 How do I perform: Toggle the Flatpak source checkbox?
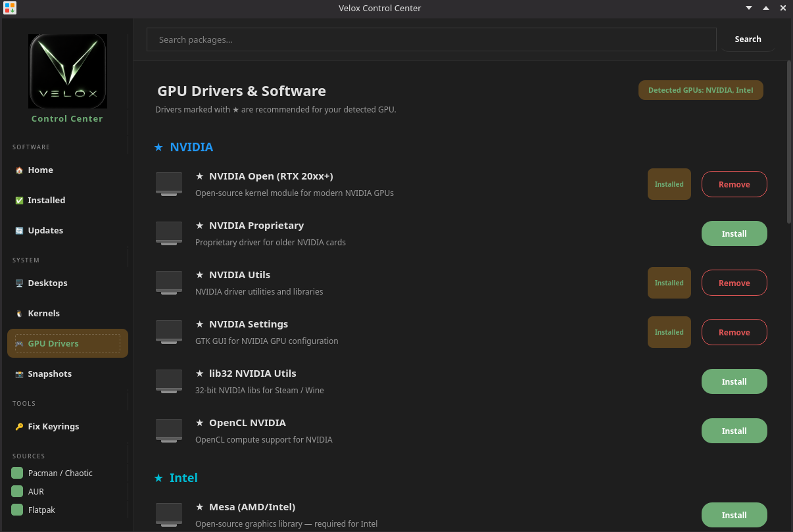click(17, 510)
